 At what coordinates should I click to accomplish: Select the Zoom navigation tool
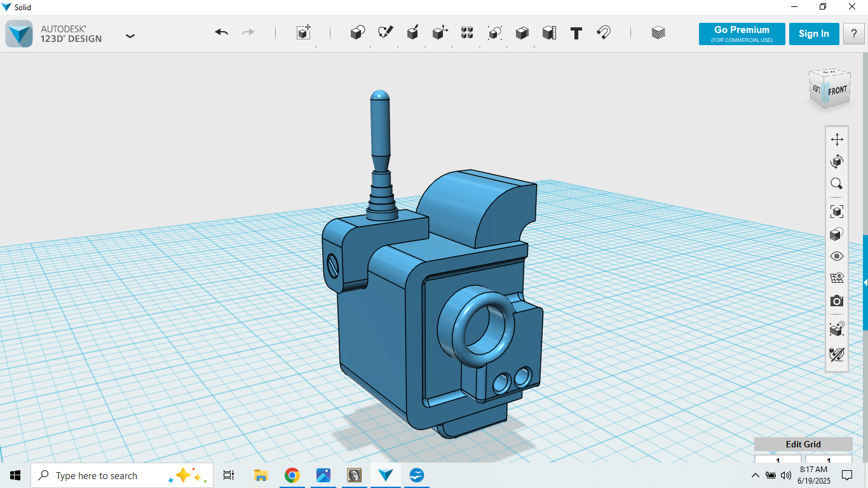coord(837,184)
